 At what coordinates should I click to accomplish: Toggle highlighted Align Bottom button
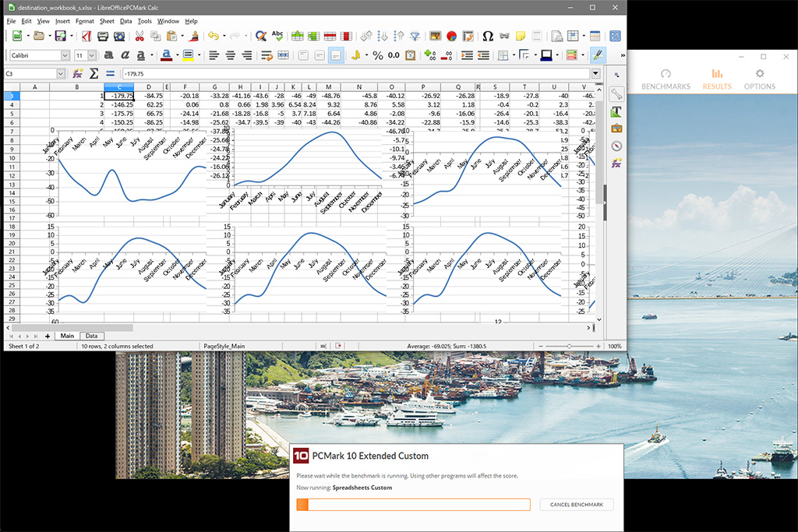tap(336, 55)
